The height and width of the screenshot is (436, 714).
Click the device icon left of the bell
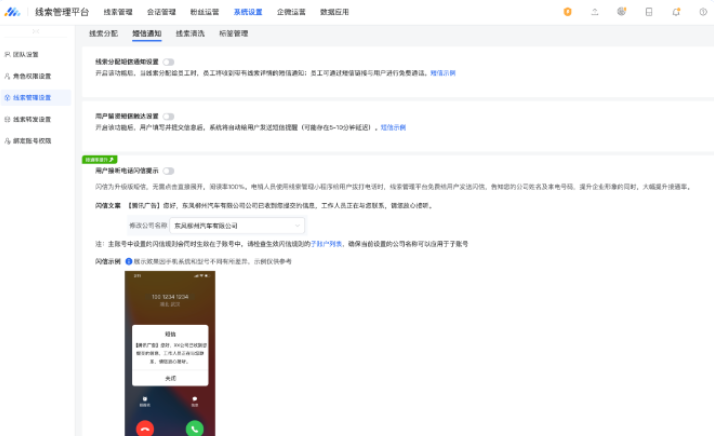click(x=649, y=12)
